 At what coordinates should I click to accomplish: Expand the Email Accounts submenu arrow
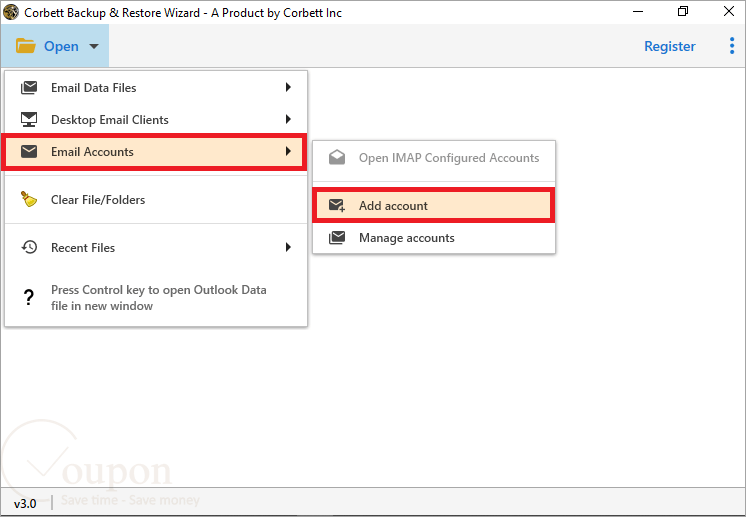288,151
